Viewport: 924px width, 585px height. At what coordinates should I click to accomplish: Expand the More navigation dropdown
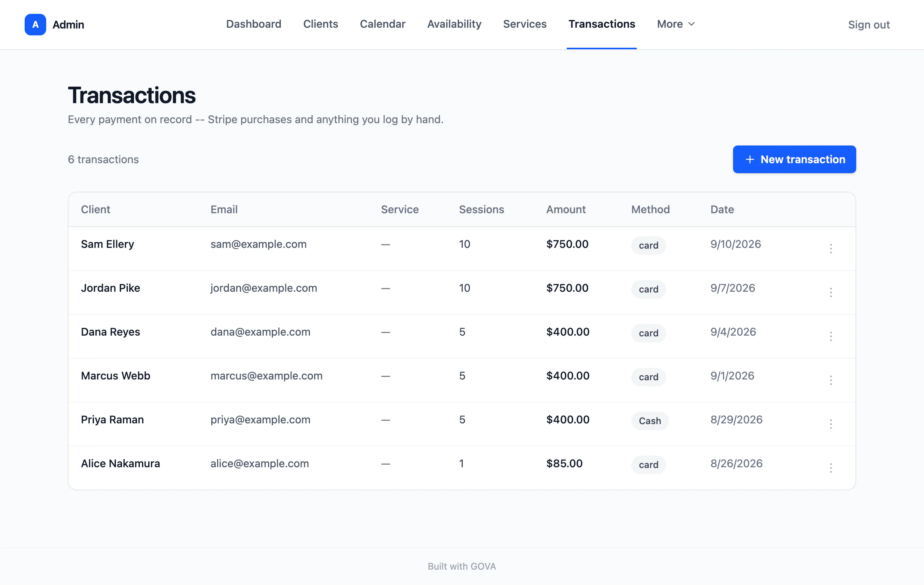coord(676,24)
